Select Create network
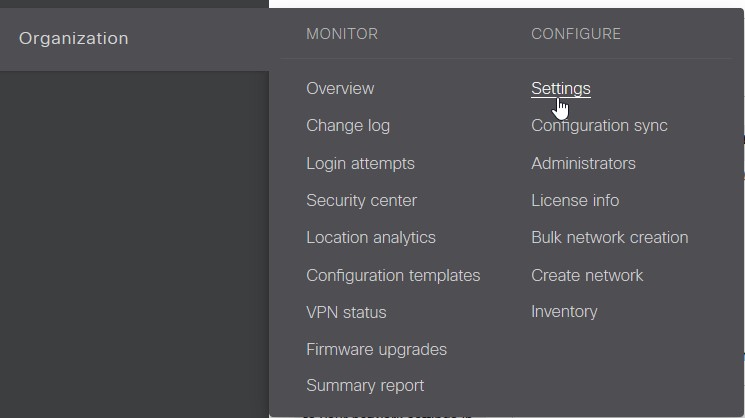The image size is (745, 418). tap(587, 276)
